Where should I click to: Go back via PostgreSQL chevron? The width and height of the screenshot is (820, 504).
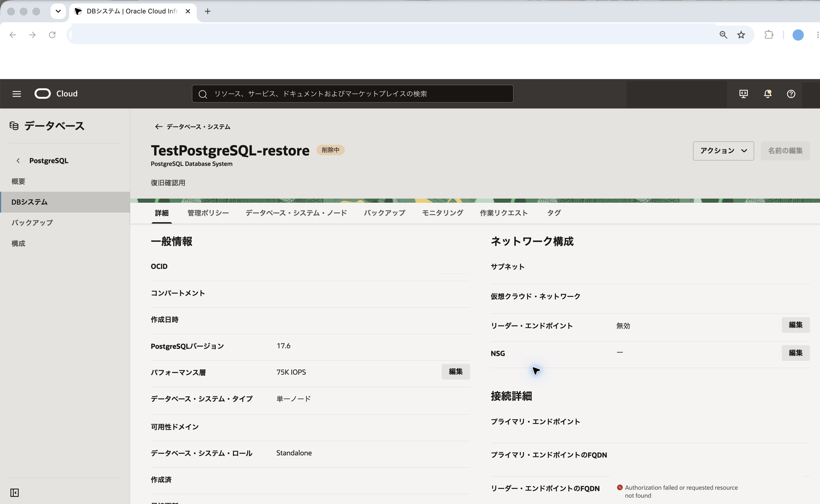pos(18,161)
